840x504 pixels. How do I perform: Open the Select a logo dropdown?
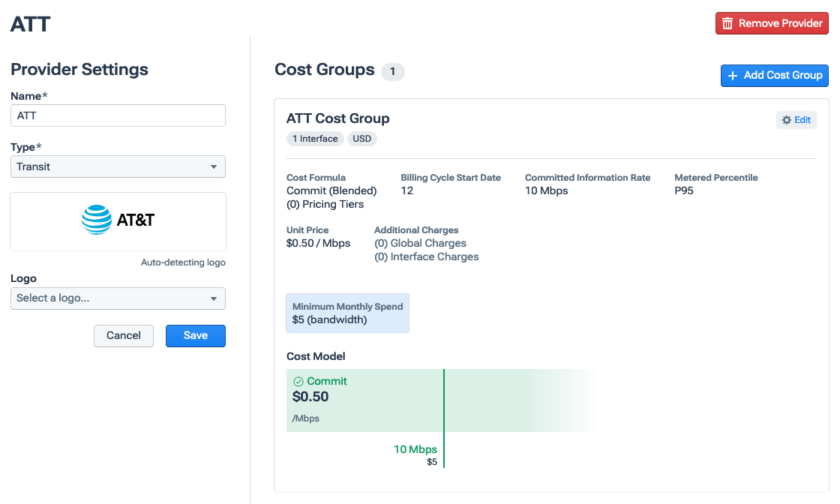tap(118, 298)
